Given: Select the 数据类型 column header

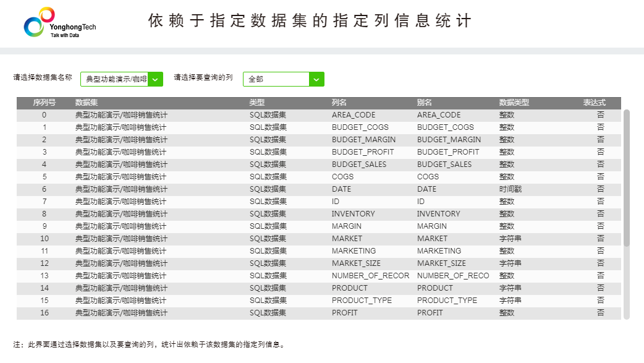Looking at the screenshot, I should click(514, 103).
